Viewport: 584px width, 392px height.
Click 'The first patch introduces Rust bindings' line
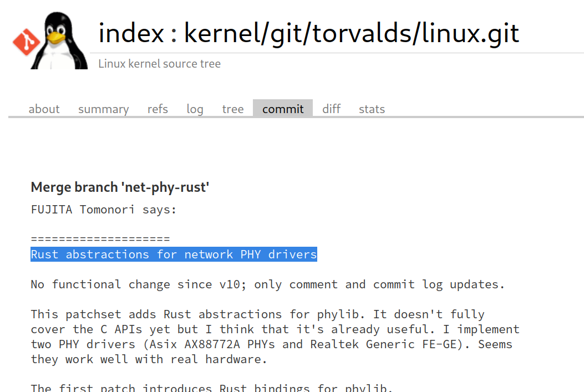(x=211, y=388)
